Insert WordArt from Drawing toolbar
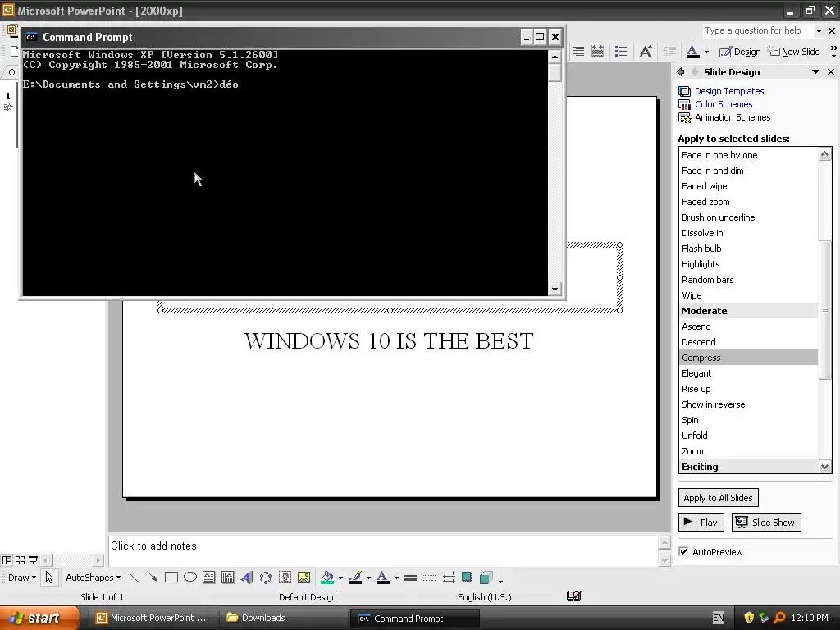Viewport: 840px width, 630px height. [247, 577]
